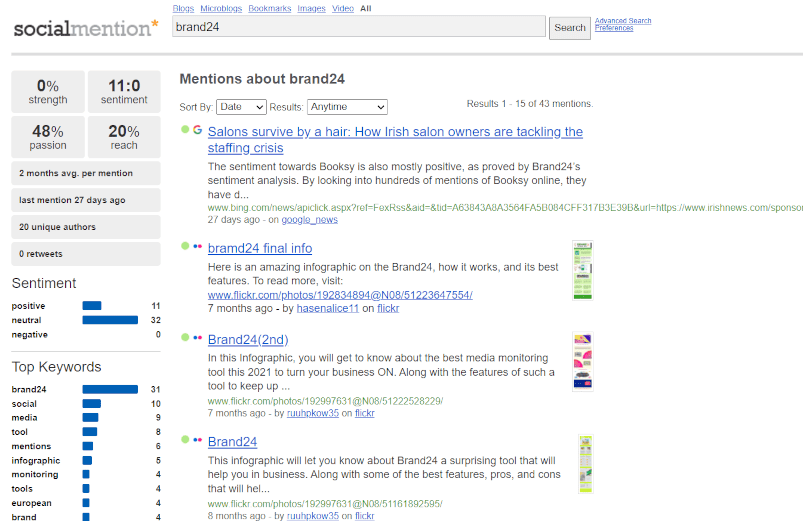
Task: Click the 'european' top keyword
Action: point(31,503)
